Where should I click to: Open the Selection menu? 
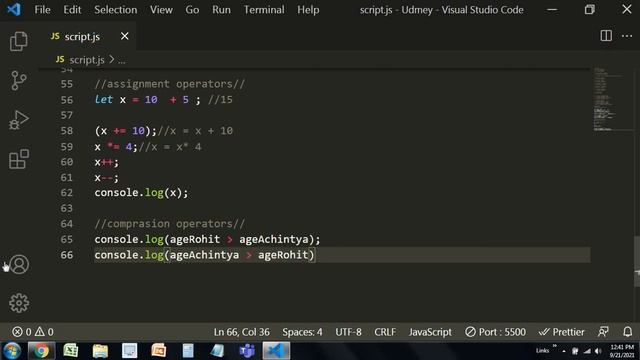[116, 9]
